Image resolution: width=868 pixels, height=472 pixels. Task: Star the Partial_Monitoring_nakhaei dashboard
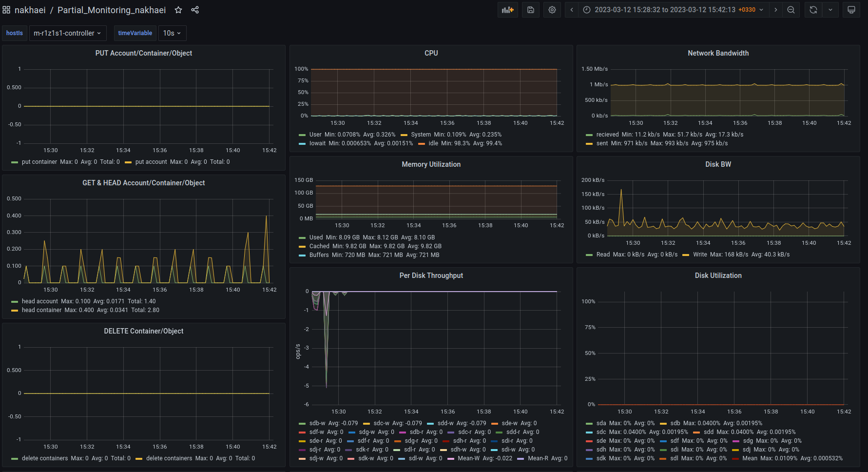click(178, 10)
